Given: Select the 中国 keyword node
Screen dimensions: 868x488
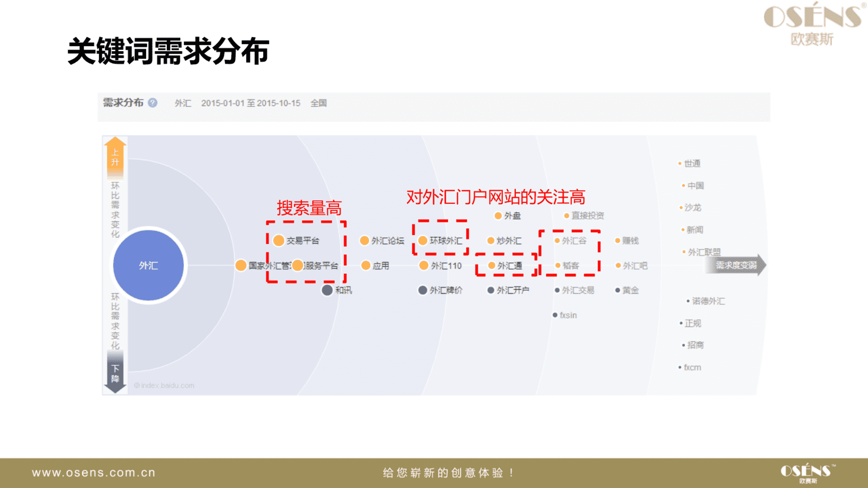Looking at the screenshot, I should pyautogui.click(x=693, y=185).
